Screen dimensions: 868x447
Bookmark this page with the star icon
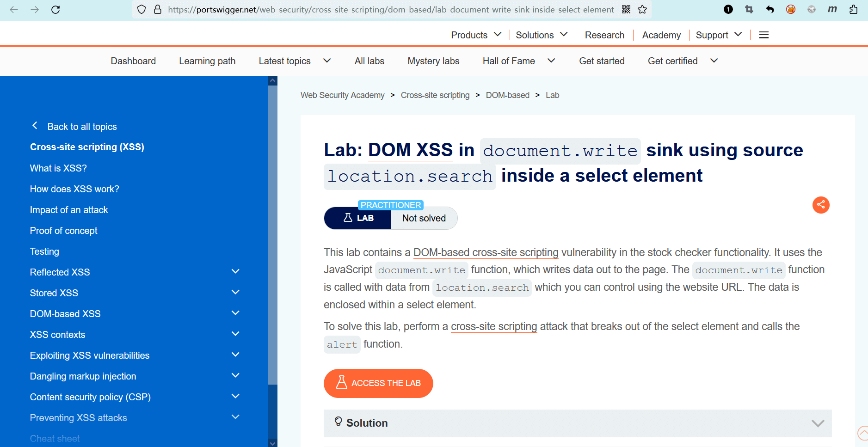coord(642,9)
